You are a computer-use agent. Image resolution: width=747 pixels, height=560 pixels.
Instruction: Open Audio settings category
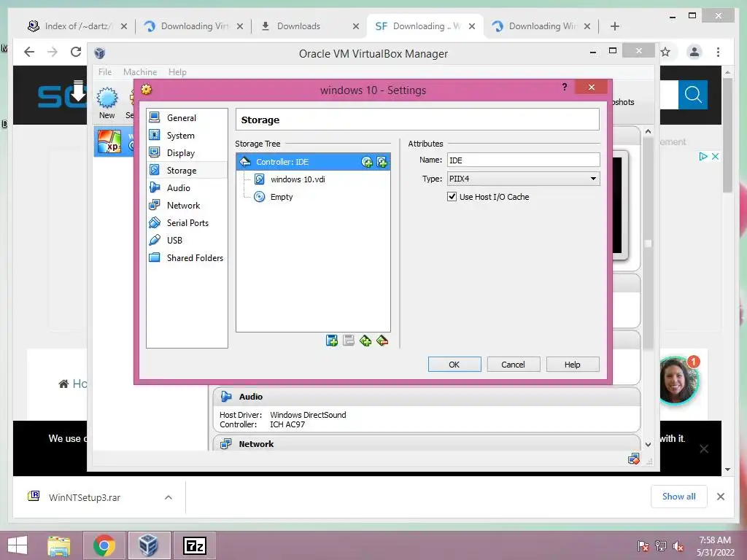[187, 188]
